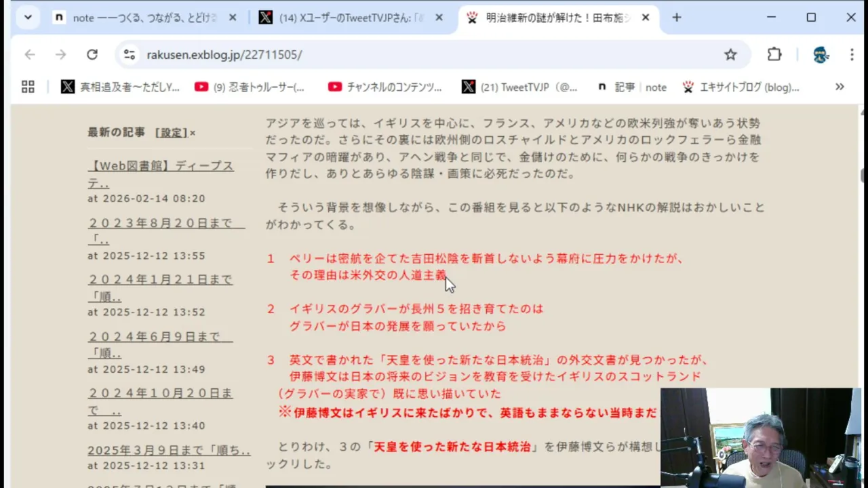868x488 pixels.
Task: Click paragraph starting そういう背景を想像しながら
Action: tap(515, 216)
